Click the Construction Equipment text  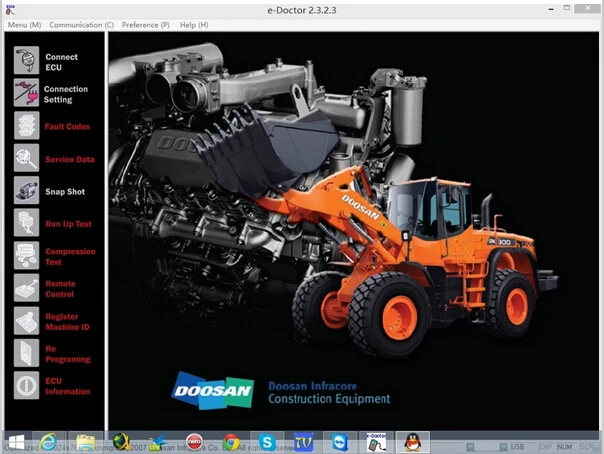(x=329, y=399)
